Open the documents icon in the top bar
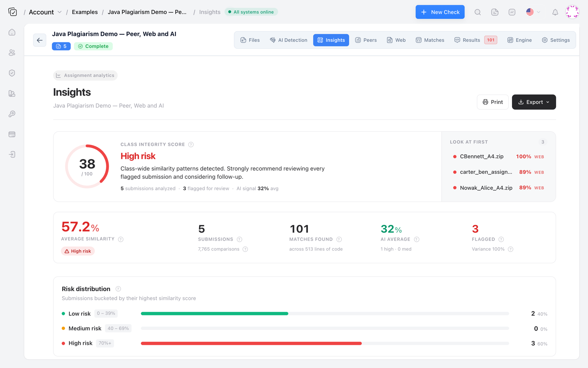This screenshot has width=588, height=368. [495, 12]
